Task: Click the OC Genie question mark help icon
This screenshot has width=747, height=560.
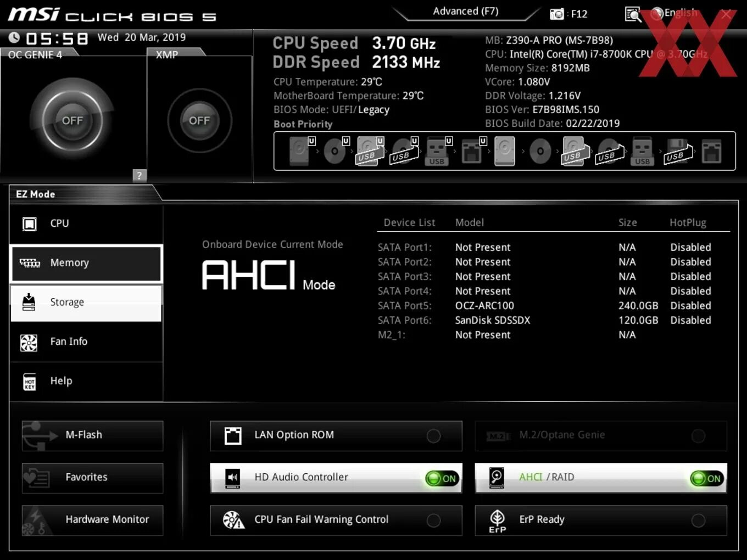Action: [139, 176]
